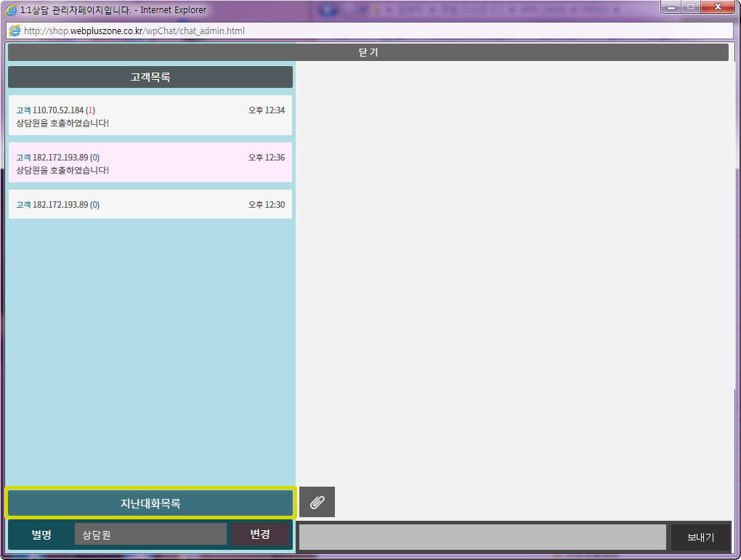This screenshot has height=560, width=741.
Task: Select the pink customer entry from 오후 12:36
Action: tap(150, 163)
